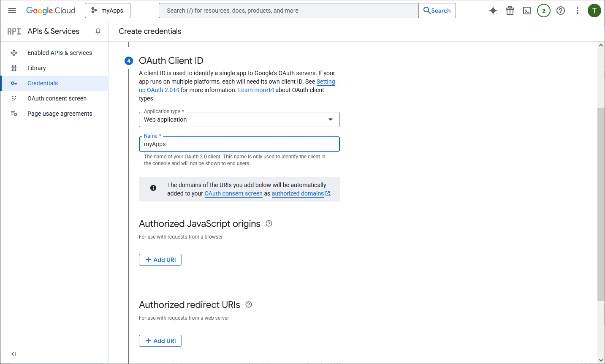Image resolution: width=605 pixels, height=364 pixels.
Task: Select Library in the sidebar
Action: coord(37,68)
